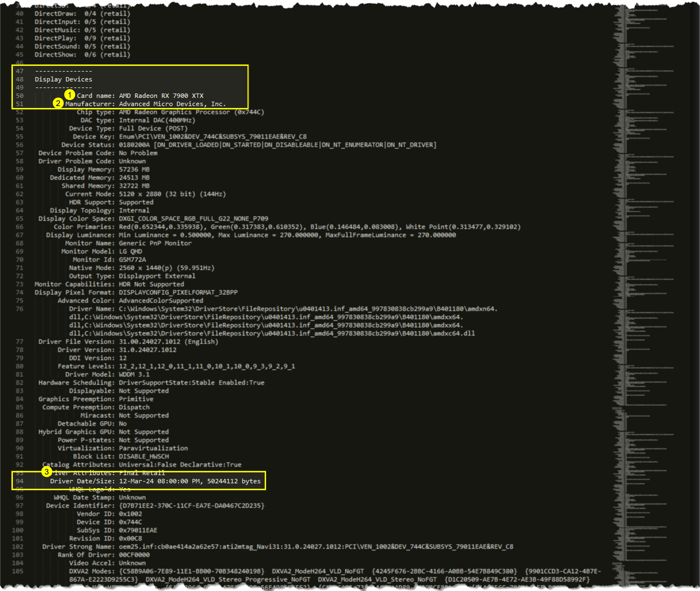Screen dimensions: 700x591
Task: Click the 'Block List: DISABLE_HWSCH' line
Action: [121, 457]
